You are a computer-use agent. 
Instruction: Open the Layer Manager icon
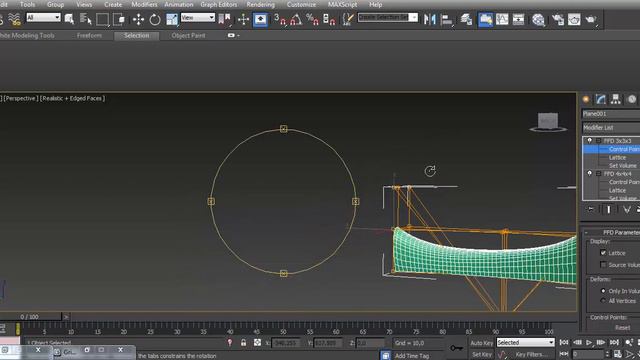point(466,19)
